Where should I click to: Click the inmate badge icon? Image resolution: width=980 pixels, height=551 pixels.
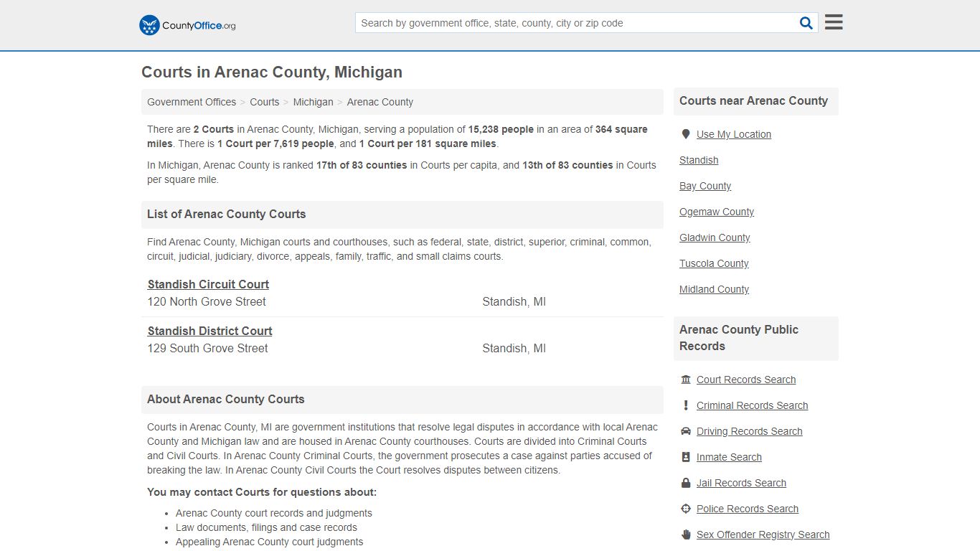(686, 457)
